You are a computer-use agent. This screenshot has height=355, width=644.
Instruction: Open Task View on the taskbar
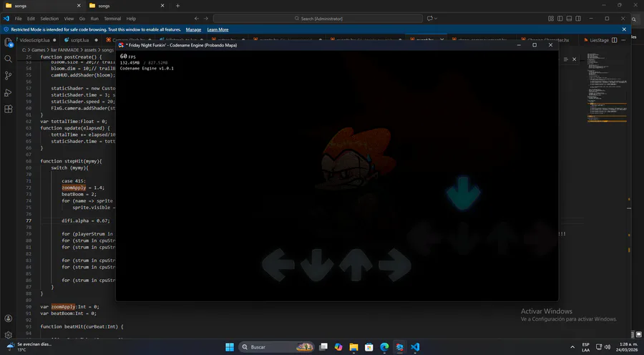pos(323,347)
